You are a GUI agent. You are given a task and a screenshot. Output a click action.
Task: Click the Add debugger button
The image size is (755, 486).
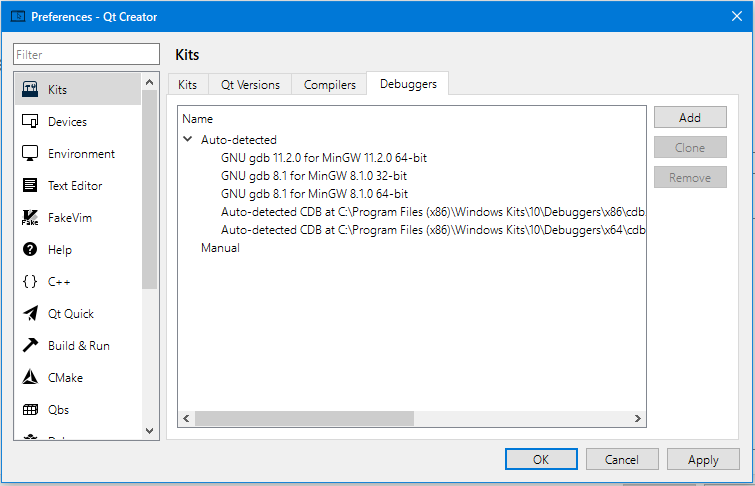[690, 118]
